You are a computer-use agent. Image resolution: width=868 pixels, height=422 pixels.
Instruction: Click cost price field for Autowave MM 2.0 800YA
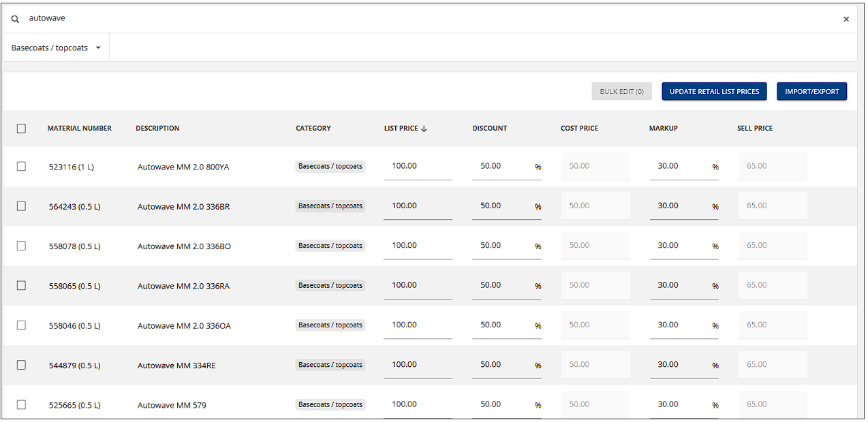click(x=595, y=166)
